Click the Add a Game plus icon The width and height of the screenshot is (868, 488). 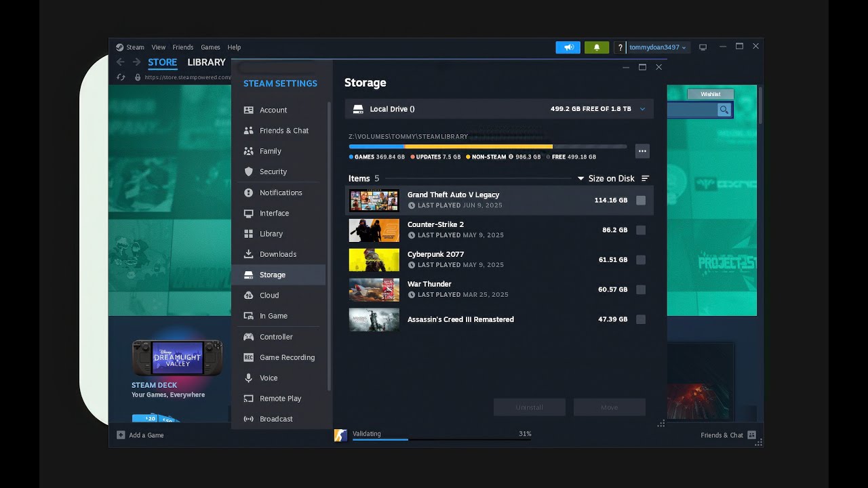121,435
